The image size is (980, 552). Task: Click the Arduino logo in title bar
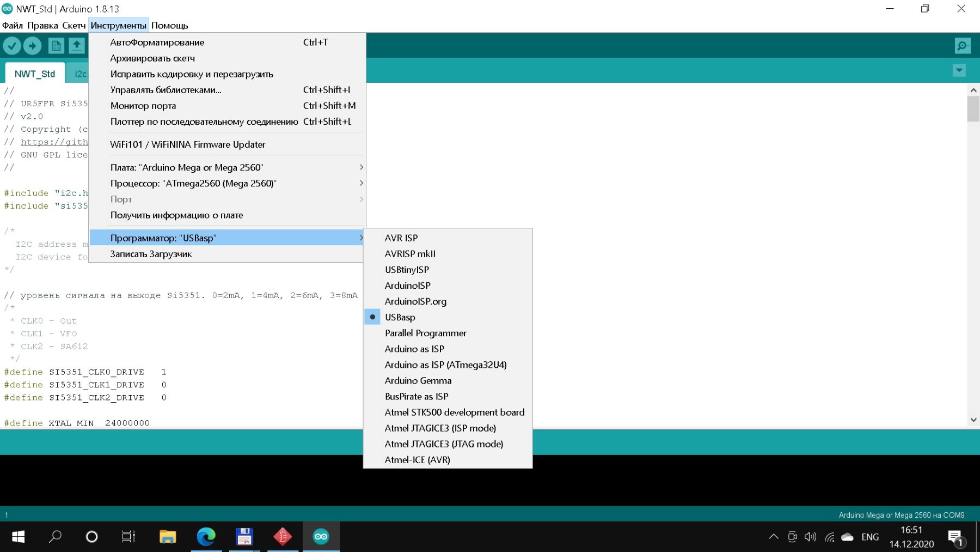(7, 9)
